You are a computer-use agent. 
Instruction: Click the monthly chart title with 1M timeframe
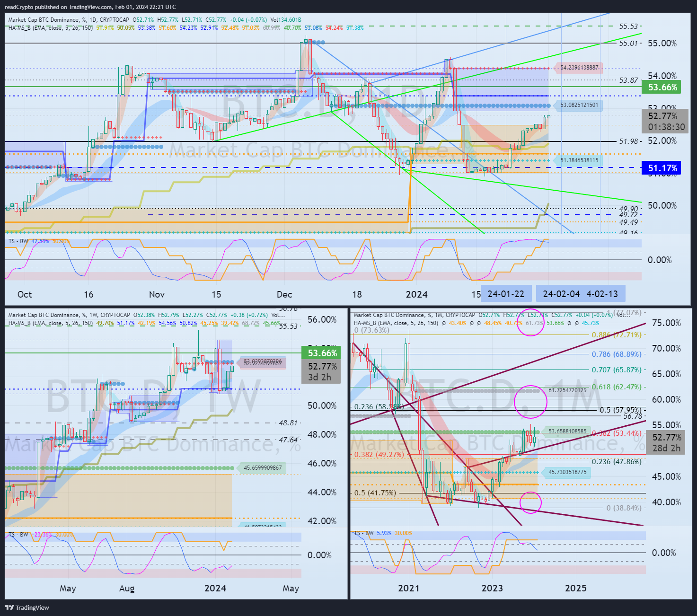point(414,315)
